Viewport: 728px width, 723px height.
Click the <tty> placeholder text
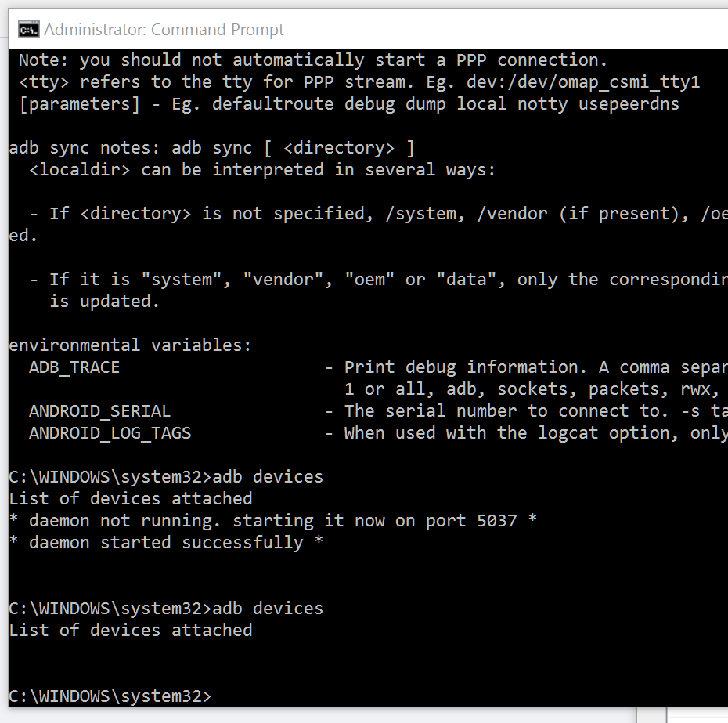pyautogui.click(x=44, y=82)
